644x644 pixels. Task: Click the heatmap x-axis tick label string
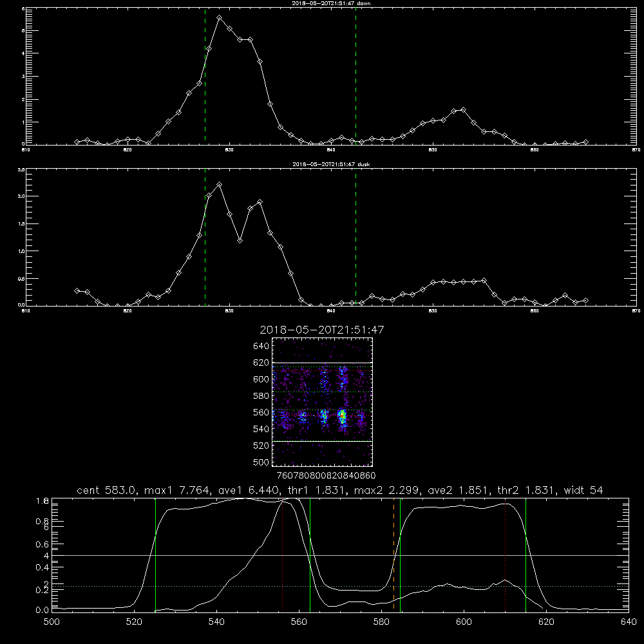tap(326, 476)
